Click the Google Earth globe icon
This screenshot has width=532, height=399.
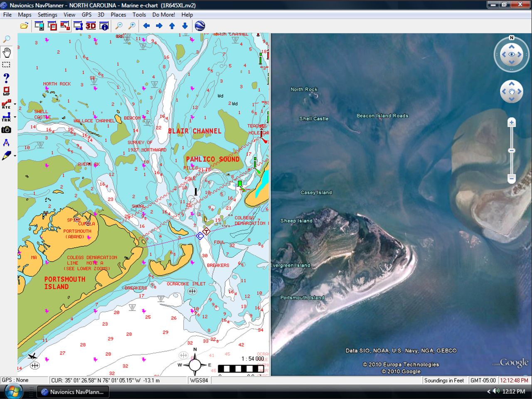pos(200,26)
